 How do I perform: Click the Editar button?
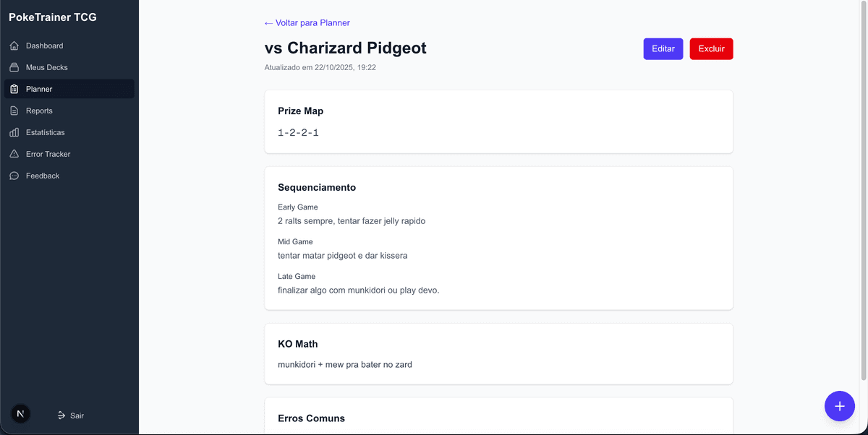pos(663,49)
